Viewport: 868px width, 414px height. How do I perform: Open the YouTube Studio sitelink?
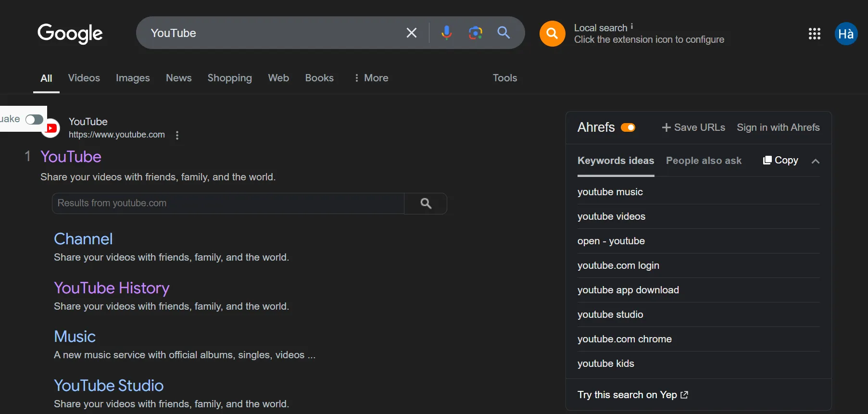(109, 386)
